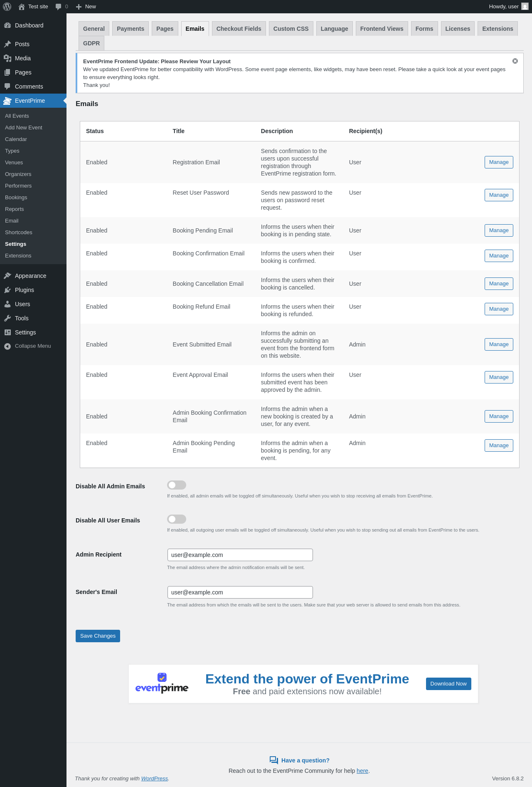Click the Collapse Menu arrow icon
Image resolution: width=532 pixels, height=787 pixels.
click(7, 346)
